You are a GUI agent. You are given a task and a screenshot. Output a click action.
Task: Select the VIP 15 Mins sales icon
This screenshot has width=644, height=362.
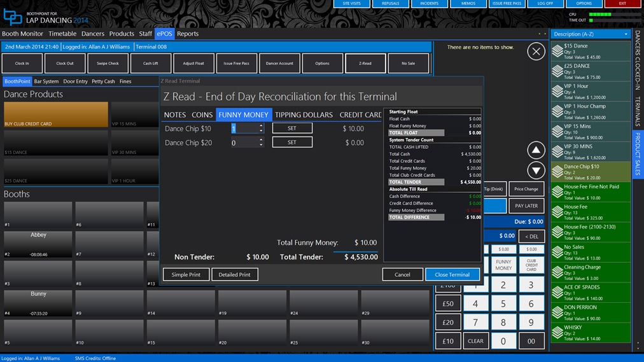click(x=557, y=132)
